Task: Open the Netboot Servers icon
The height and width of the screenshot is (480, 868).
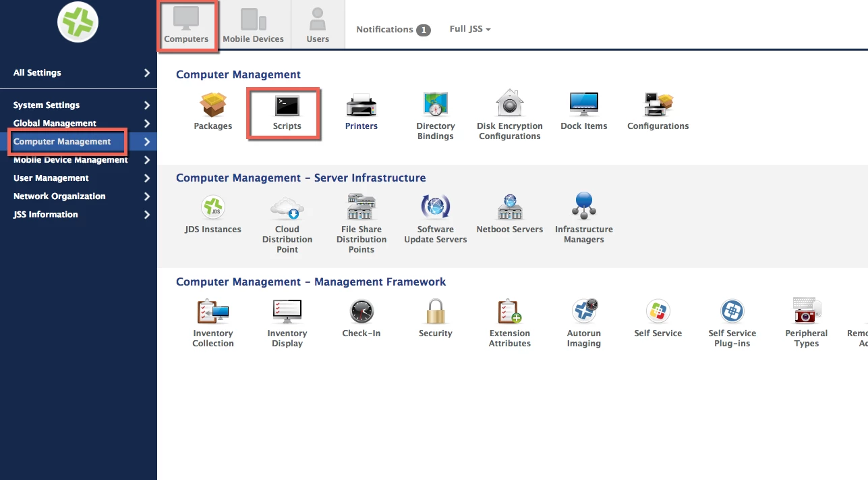Action: point(510,207)
